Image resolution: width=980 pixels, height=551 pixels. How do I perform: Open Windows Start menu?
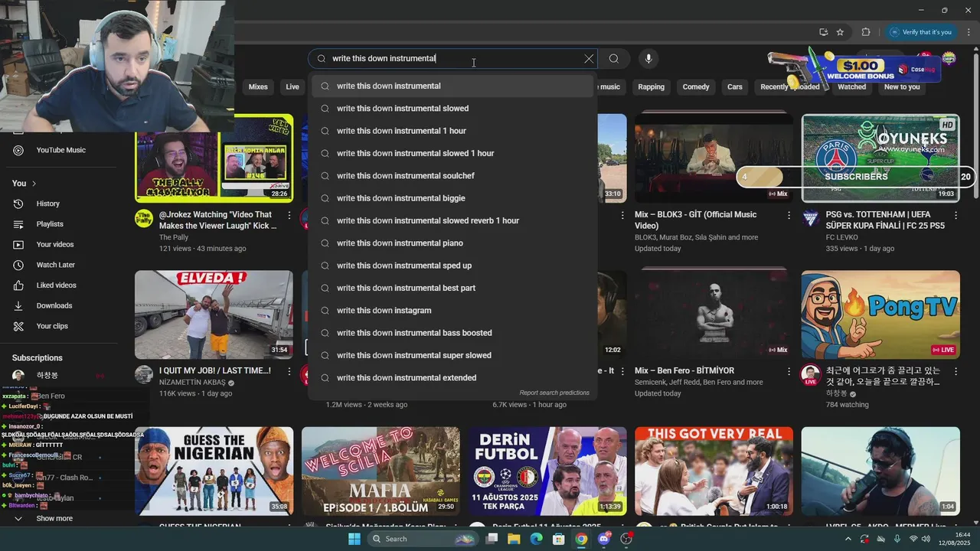(354, 539)
